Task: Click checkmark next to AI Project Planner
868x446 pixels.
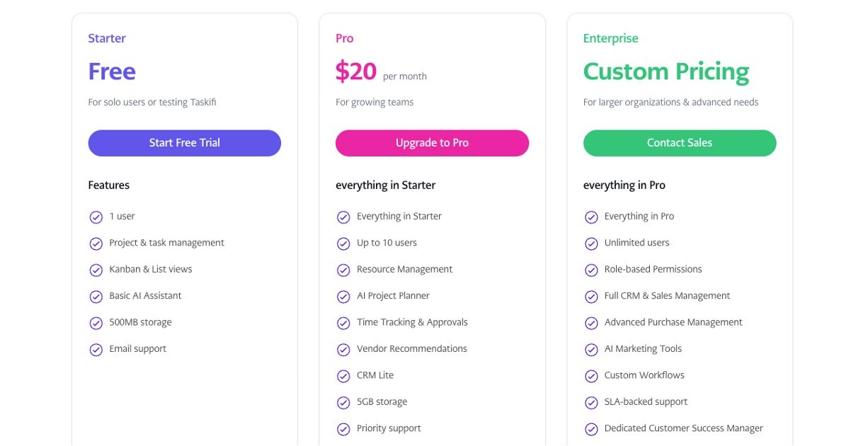Action: coord(343,297)
